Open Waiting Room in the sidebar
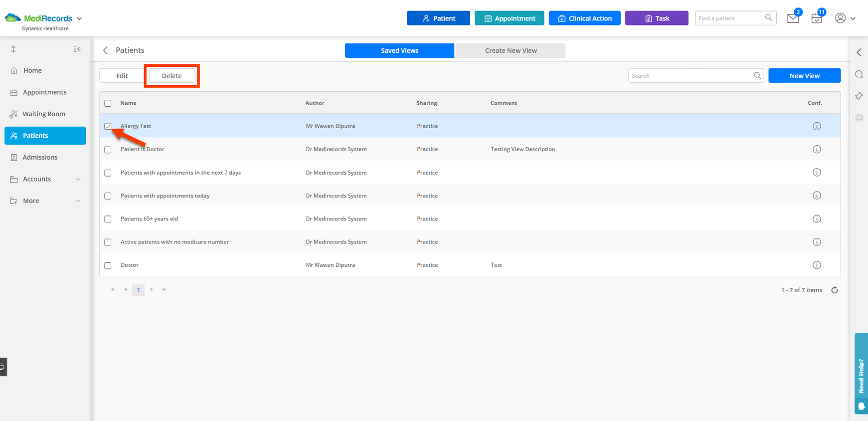Viewport: 868px width, 421px height. tap(45, 114)
